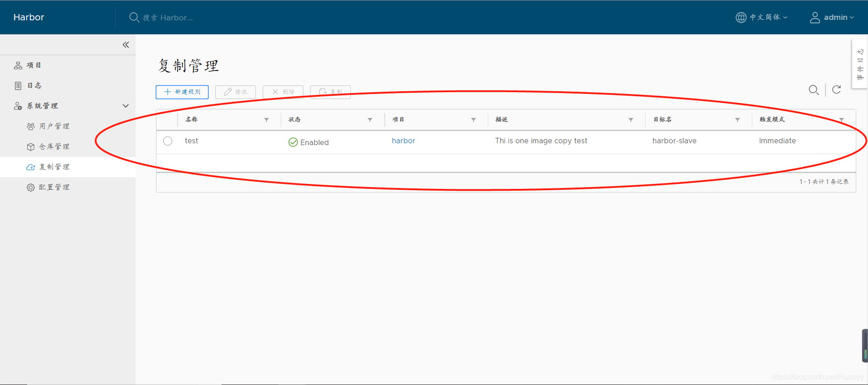Click the green Enabled status check icon

pyautogui.click(x=293, y=142)
